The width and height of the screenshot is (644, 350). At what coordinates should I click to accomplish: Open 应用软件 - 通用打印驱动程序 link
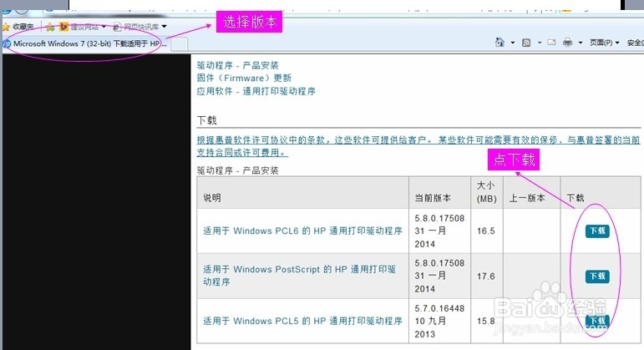pyautogui.click(x=256, y=91)
